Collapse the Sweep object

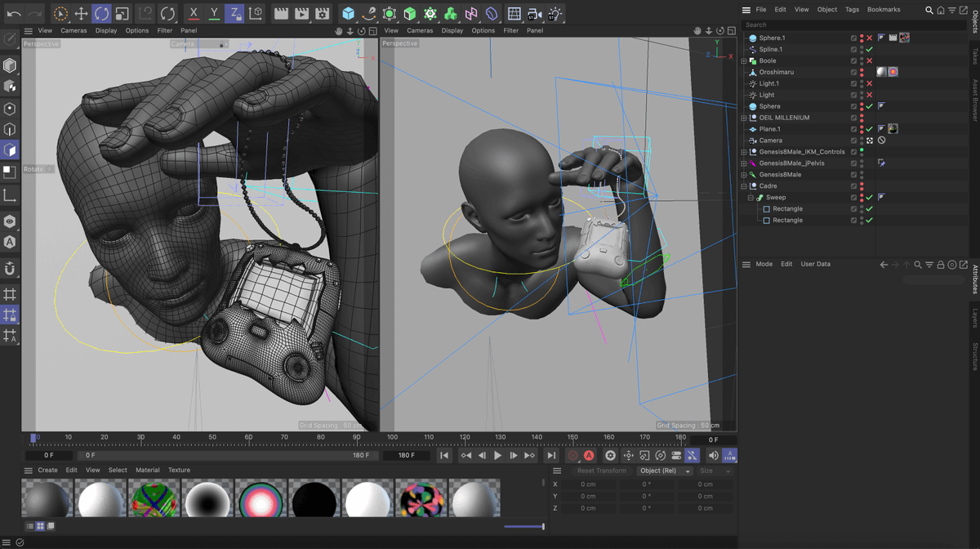tap(751, 198)
